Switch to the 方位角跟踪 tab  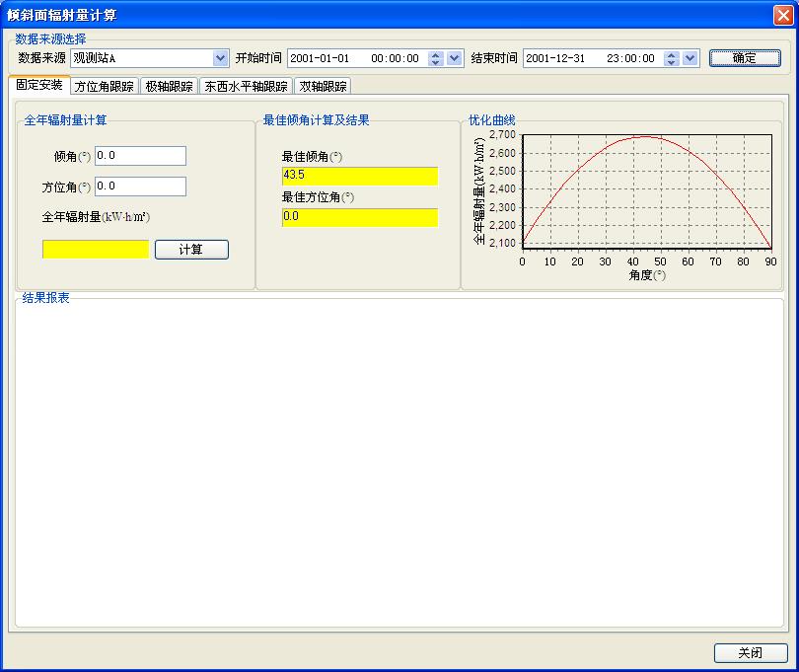coord(105,86)
